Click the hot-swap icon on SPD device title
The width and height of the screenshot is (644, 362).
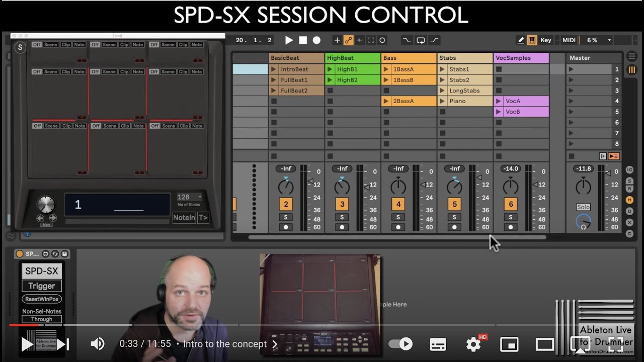[x=55, y=254]
